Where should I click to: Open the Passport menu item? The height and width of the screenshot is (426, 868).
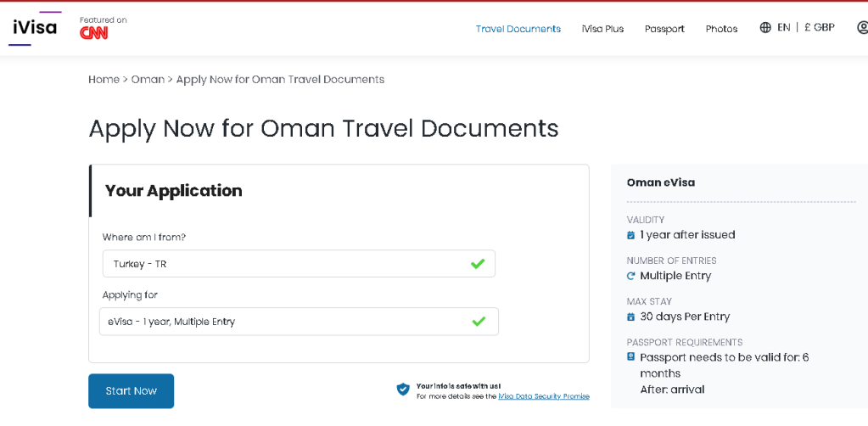coord(664,29)
